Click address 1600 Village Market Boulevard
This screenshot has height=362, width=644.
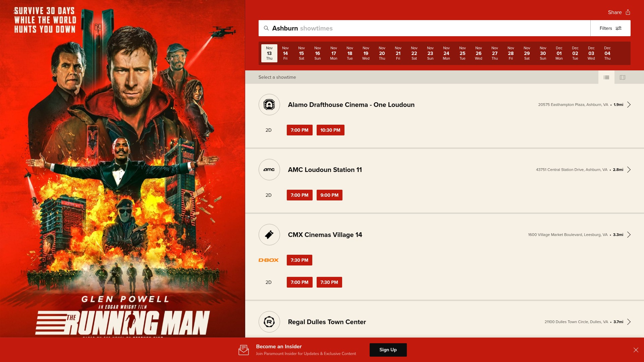click(x=568, y=235)
